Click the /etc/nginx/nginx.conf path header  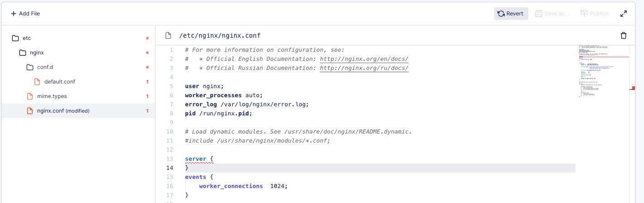220,35
